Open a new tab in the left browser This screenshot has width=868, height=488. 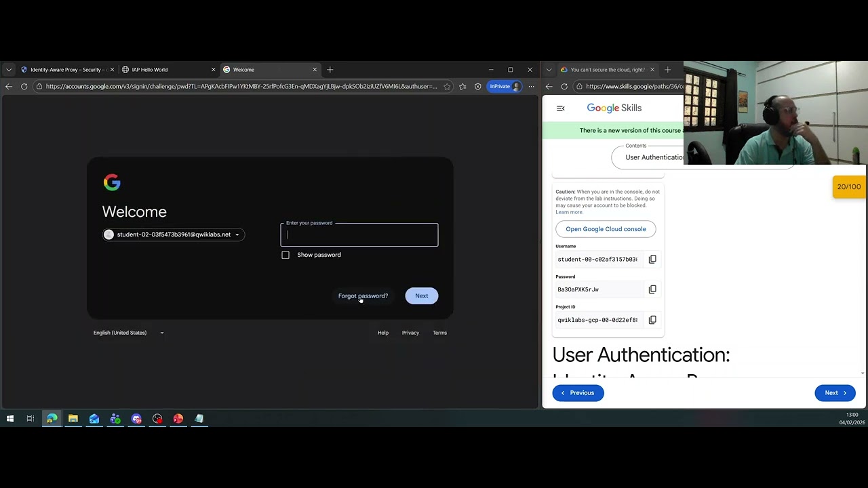[x=330, y=69]
